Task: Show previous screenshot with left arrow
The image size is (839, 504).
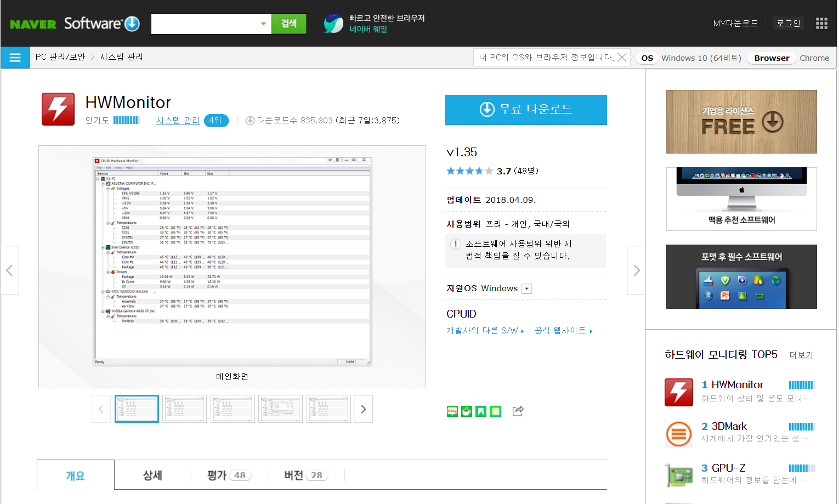Action: [x=9, y=270]
